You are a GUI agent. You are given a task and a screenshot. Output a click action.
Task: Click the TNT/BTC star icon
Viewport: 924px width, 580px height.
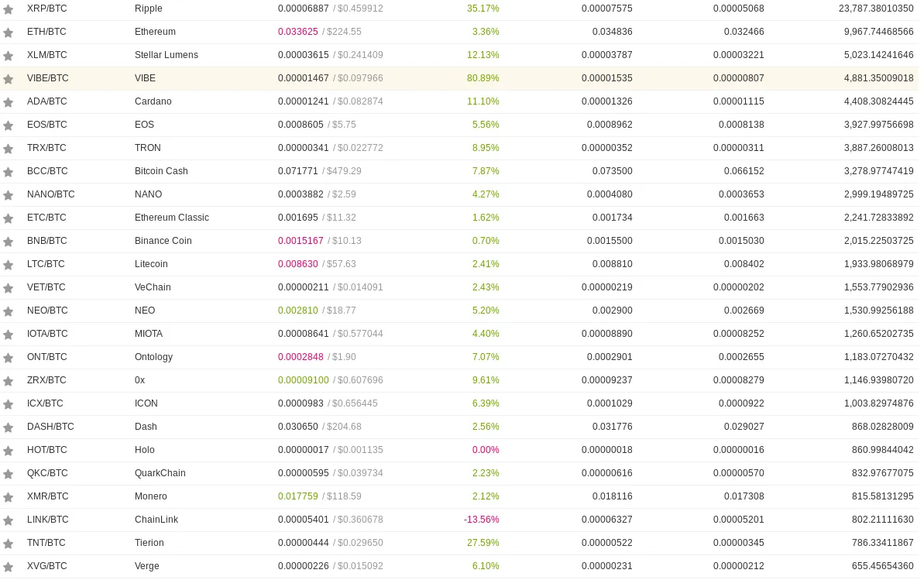pos(9,544)
